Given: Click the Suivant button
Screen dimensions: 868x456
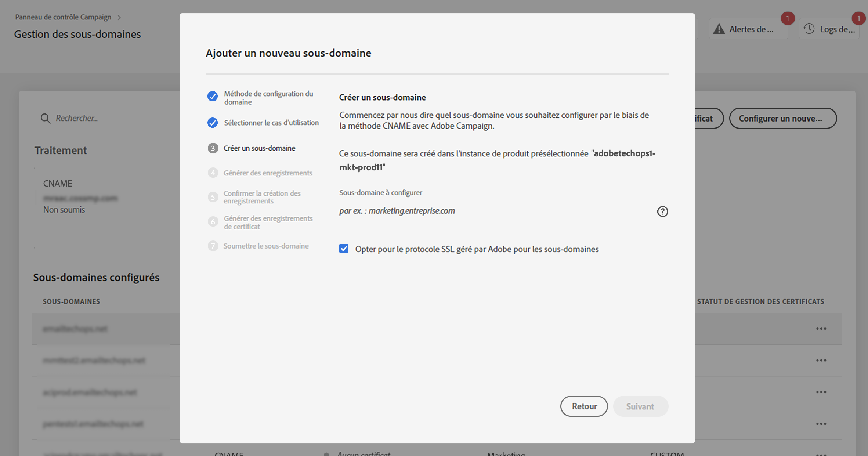Looking at the screenshot, I should (640, 406).
